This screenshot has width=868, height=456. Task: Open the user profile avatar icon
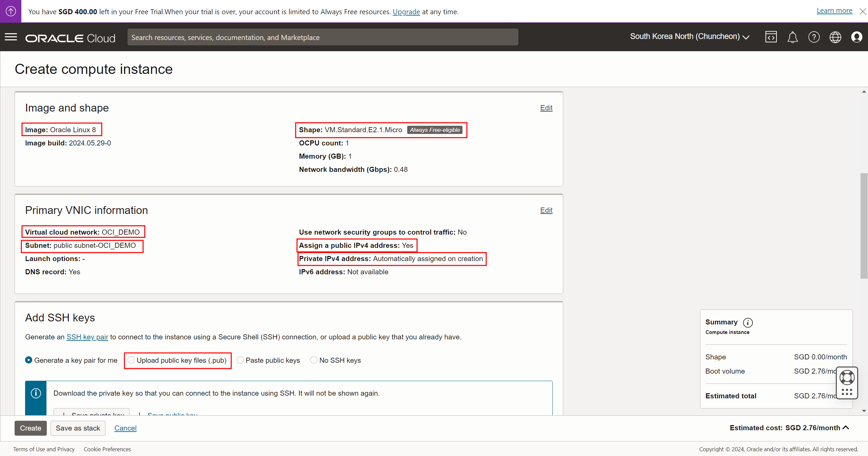click(856, 37)
